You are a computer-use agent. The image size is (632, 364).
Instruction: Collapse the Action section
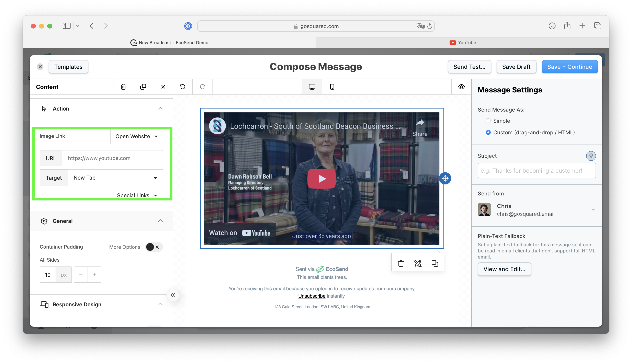(160, 108)
